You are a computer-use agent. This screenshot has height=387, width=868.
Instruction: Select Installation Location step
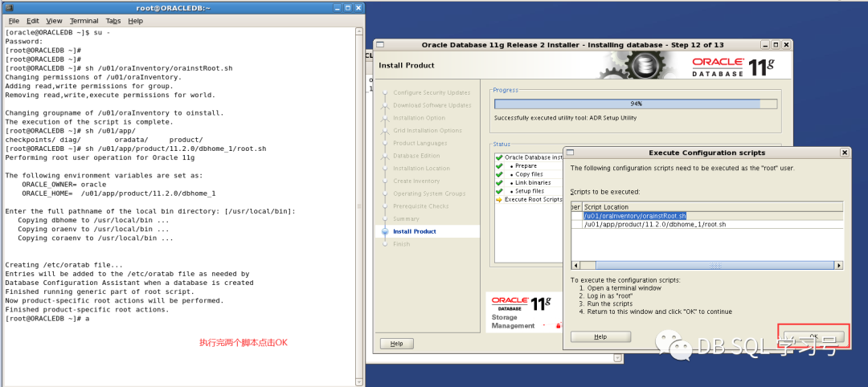422,168
